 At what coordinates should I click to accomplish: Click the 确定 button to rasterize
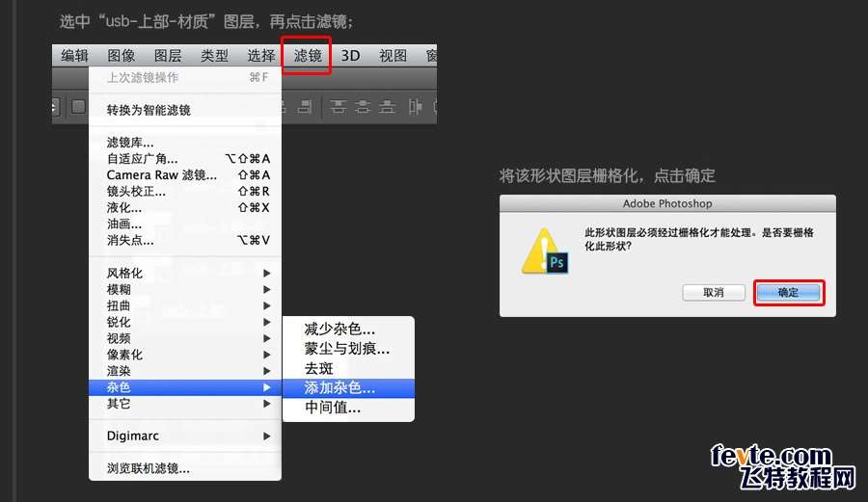[788, 293]
